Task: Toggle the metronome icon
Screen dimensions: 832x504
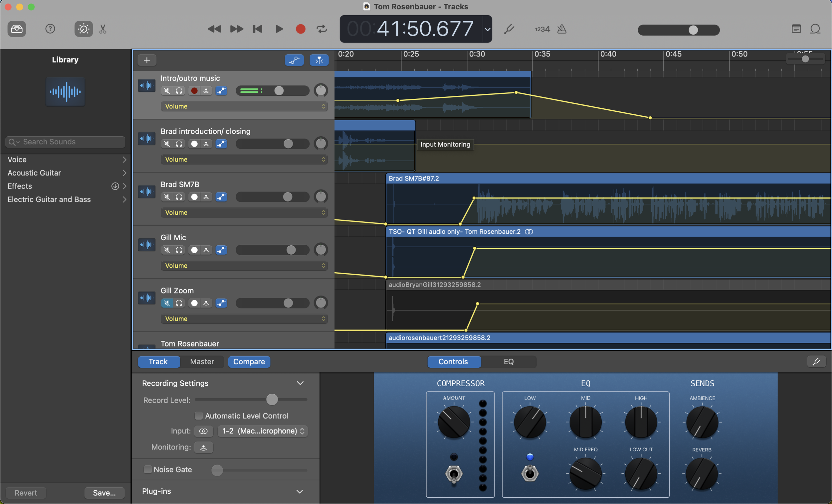Action: pyautogui.click(x=561, y=29)
